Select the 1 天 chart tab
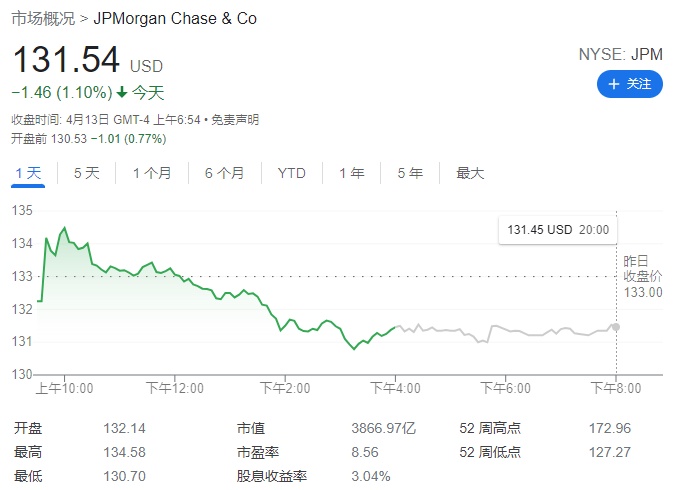The height and width of the screenshot is (490, 679). point(29,173)
